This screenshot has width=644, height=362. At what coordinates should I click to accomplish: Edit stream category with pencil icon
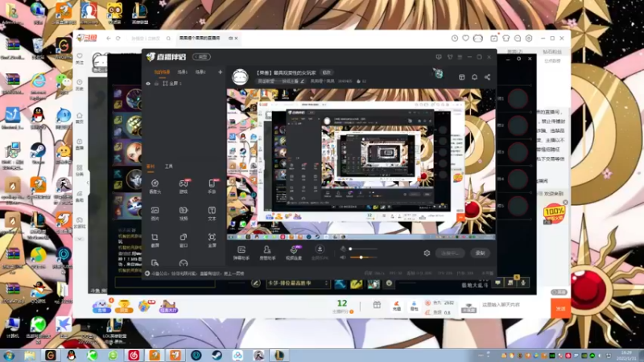click(303, 81)
